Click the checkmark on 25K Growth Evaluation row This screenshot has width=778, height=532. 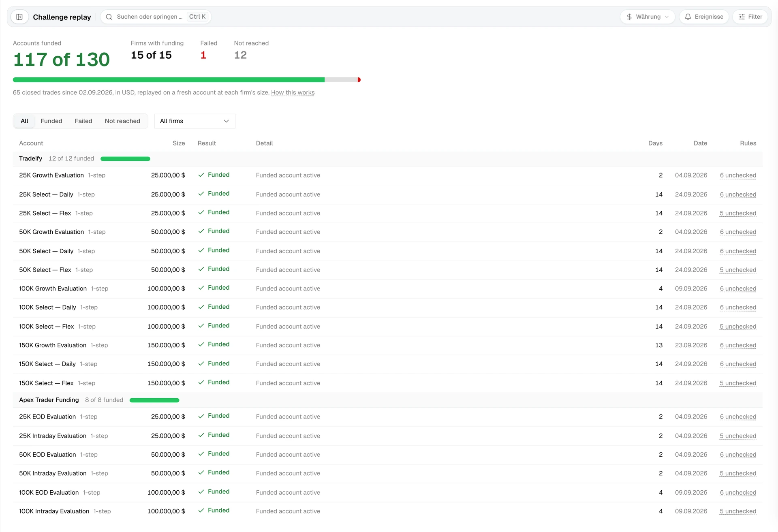(x=201, y=175)
